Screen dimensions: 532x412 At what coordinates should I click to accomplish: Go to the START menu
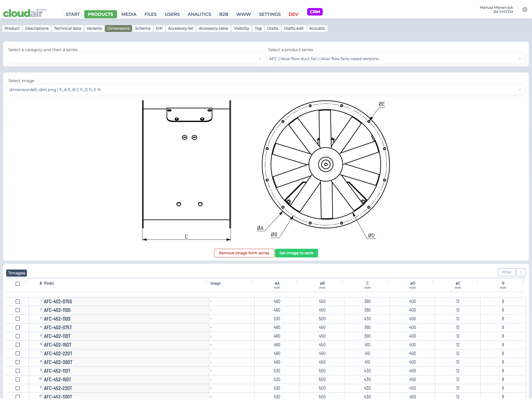[73, 14]
